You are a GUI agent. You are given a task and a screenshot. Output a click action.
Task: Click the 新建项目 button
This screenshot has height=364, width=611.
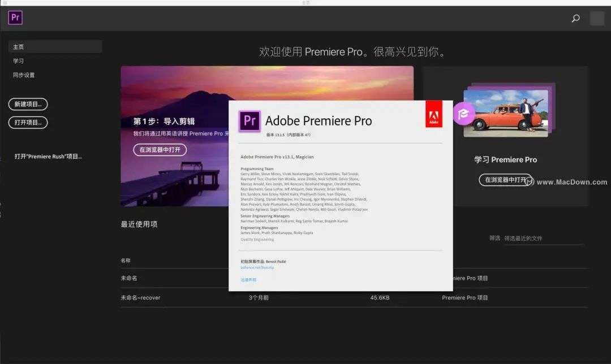28,104
